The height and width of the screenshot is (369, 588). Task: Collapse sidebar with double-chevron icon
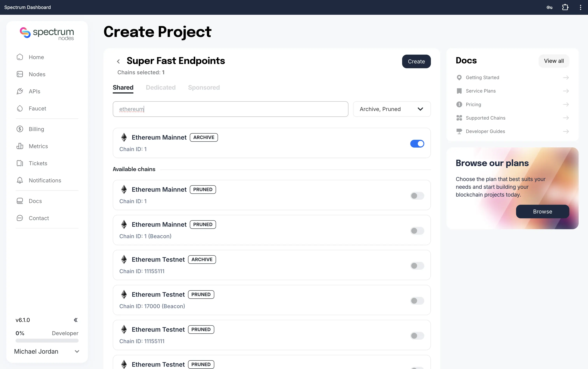point(76,320)
